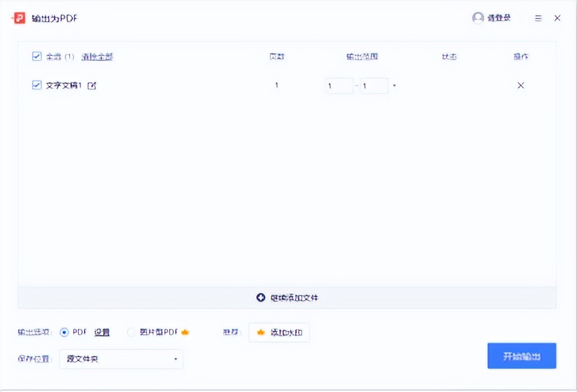Click the 添加水印 watermark button
Viewport: 577px width, 392px height.
279,332
